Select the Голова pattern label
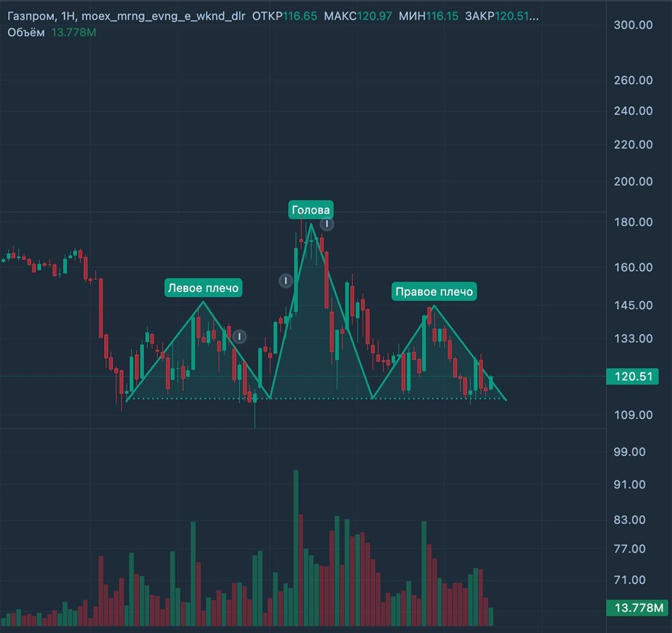 [x=310, y=210]
